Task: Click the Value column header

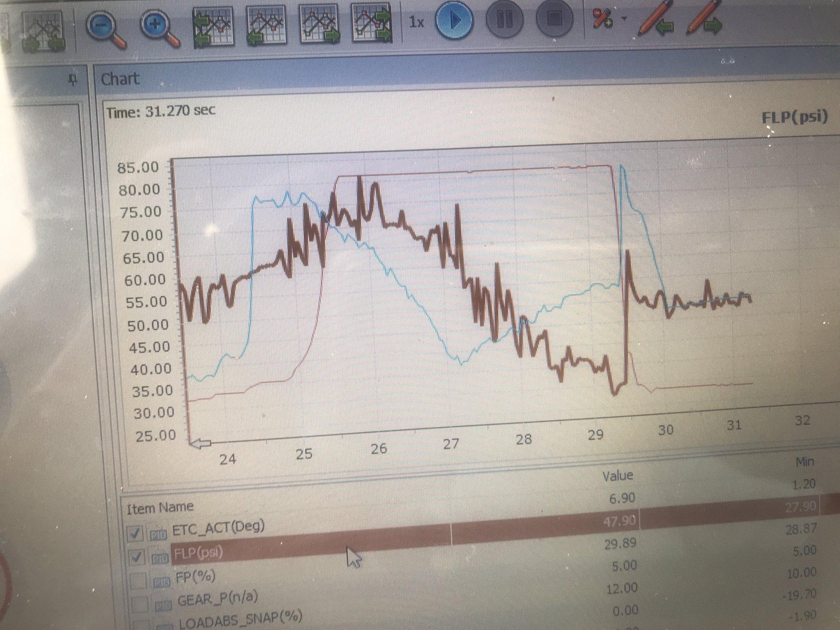Action: tap(618, 476)
